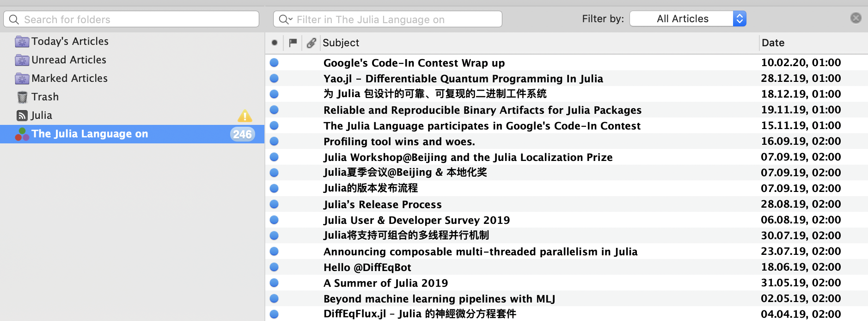Toggle unread dot for Google's Code-In Contest Wrap up

pyautogui.click(x=274, y=62)
